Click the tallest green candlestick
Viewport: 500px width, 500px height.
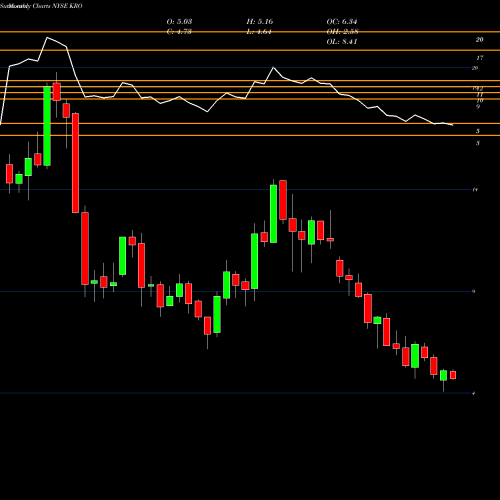coord(47,126)
